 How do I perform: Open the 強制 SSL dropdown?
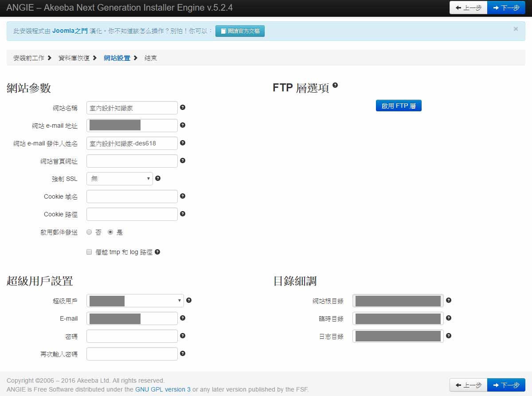point(120,179)
